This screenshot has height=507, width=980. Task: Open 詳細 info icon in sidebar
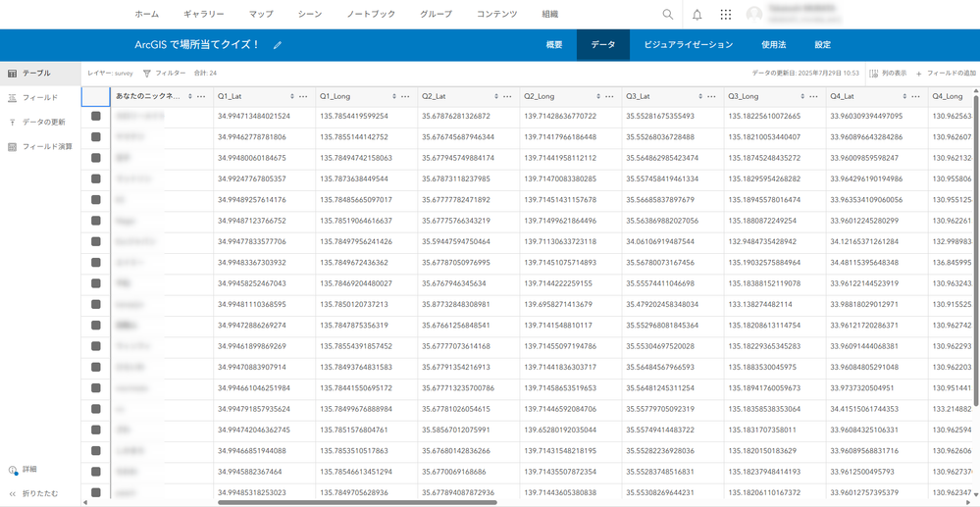12,469
